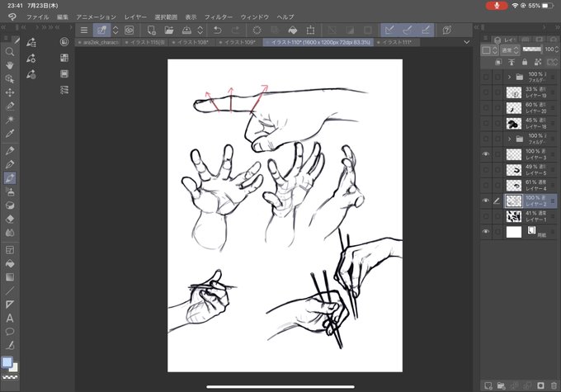Click the help speech bubble icon
Screen dimensions: 561x392
446,30
